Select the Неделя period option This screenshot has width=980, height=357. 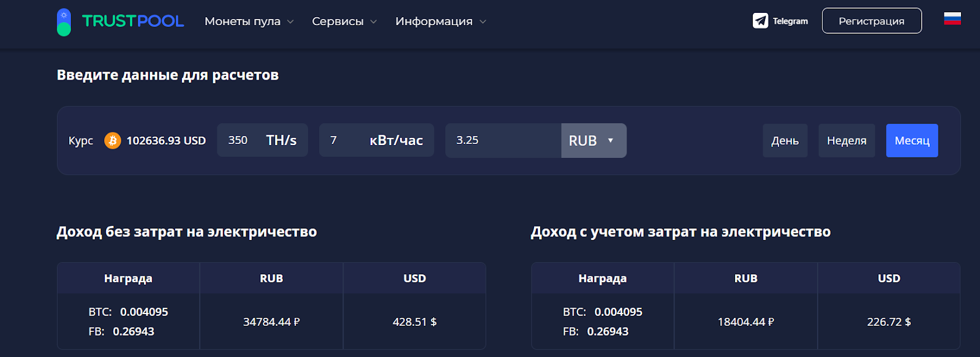tap(846, 140)
